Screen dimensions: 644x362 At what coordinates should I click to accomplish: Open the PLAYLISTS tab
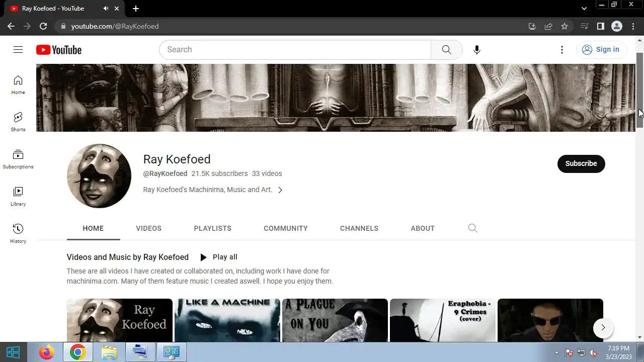(x=213, y=228)
